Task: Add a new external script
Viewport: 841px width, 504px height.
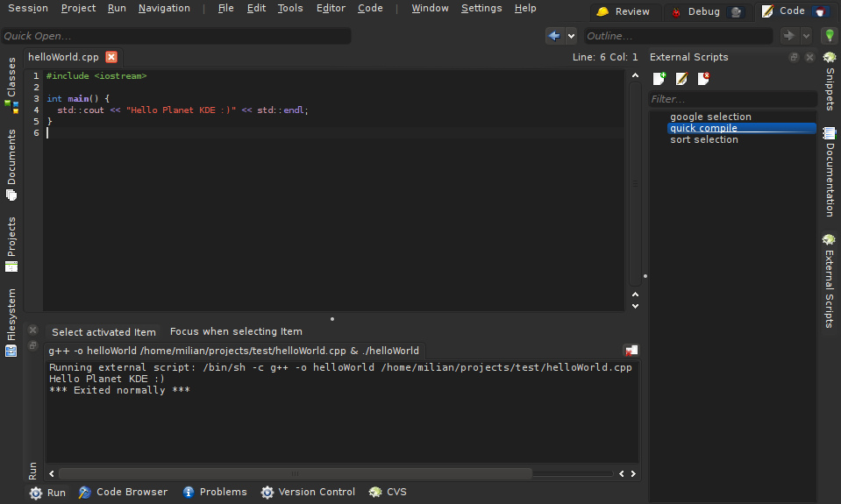Action: point(659,79)
